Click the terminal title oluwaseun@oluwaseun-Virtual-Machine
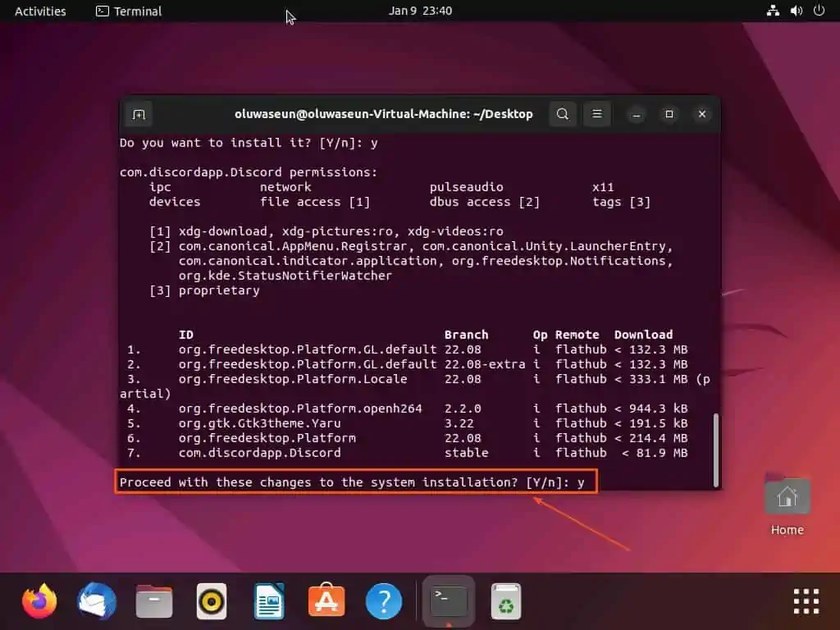 pos(384,114)
